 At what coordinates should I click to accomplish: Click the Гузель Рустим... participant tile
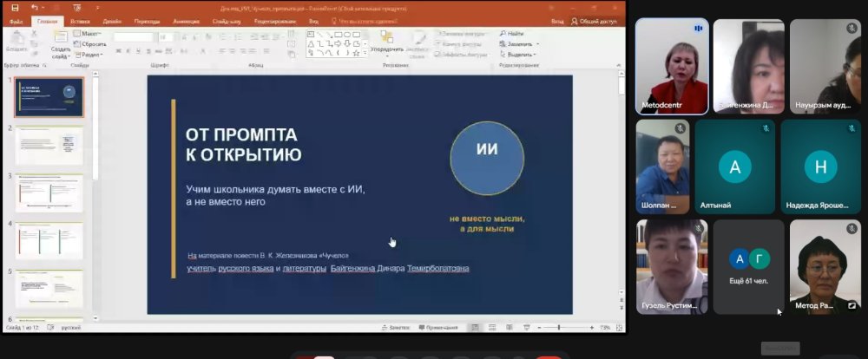pos(672,267)
